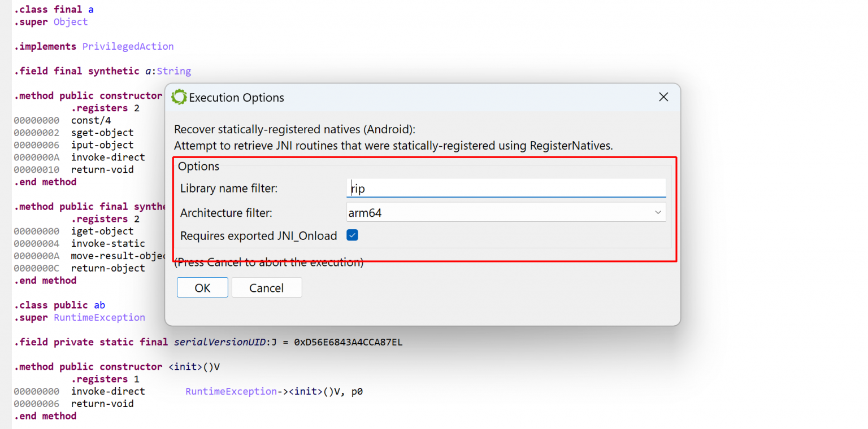Viewport: 868px width, 429px height.
Task: Click the current value rip in Library filter
Action: click(x=358, y=188)
